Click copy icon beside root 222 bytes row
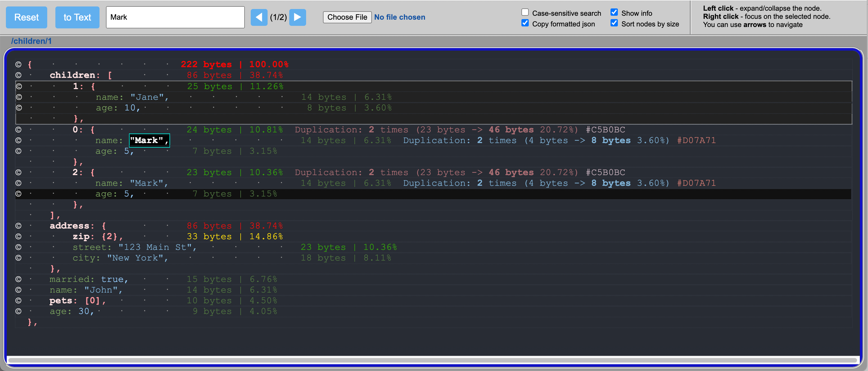The height and width of the screenshot is (371, 868). (x=19, y=64)
